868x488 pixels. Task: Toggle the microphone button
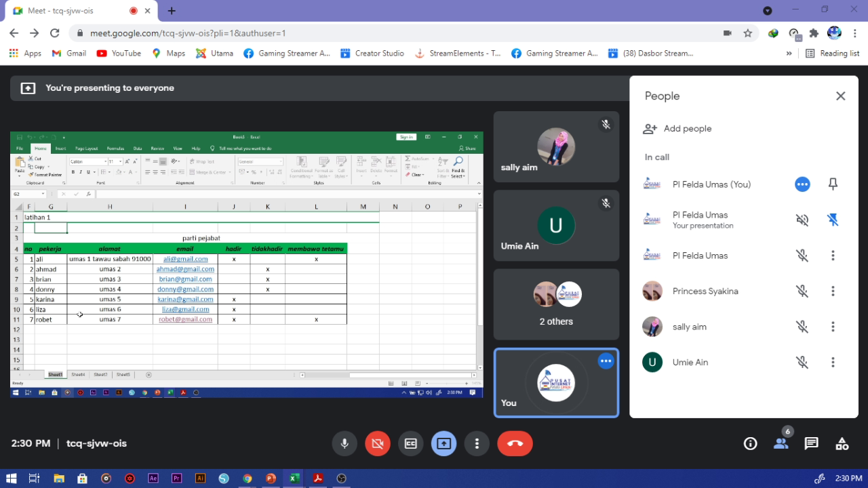344,443
